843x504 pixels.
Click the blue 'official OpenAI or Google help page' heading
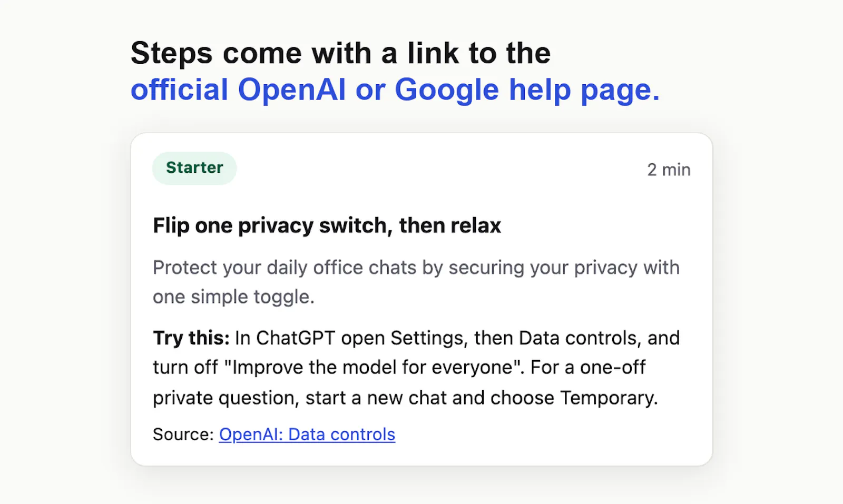[x=395, y=90]
